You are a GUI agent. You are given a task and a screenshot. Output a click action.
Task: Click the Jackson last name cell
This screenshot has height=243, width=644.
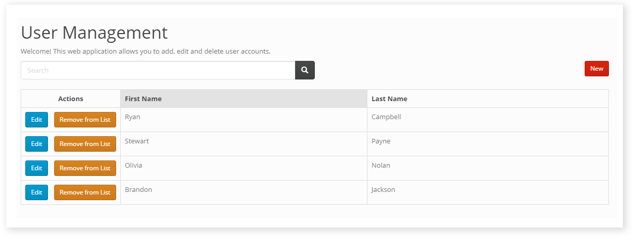pos(383,190)
